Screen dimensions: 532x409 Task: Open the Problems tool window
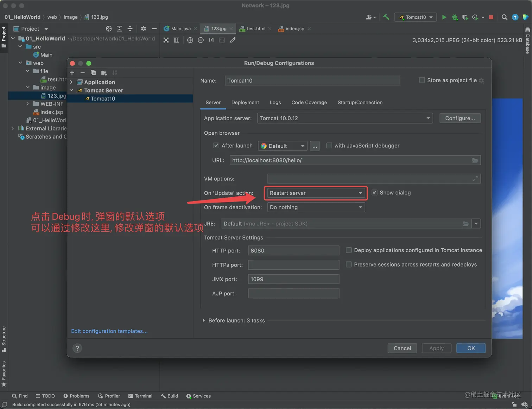click(76, 396)
